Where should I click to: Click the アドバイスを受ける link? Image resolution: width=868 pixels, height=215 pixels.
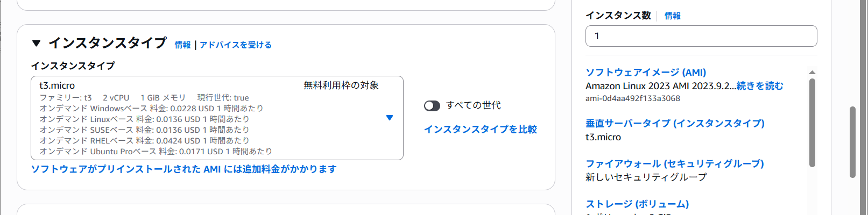click(x=236, y=45)
